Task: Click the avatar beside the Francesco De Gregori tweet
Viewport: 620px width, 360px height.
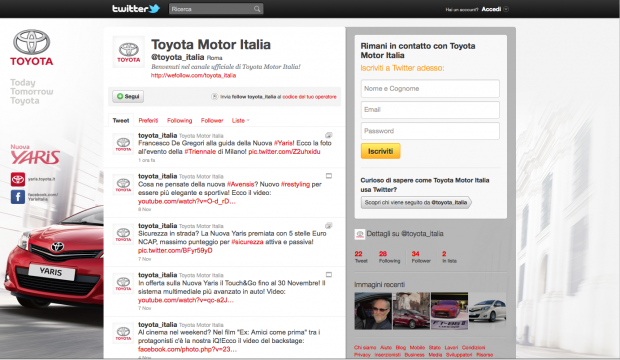Action: coord(123,144)
